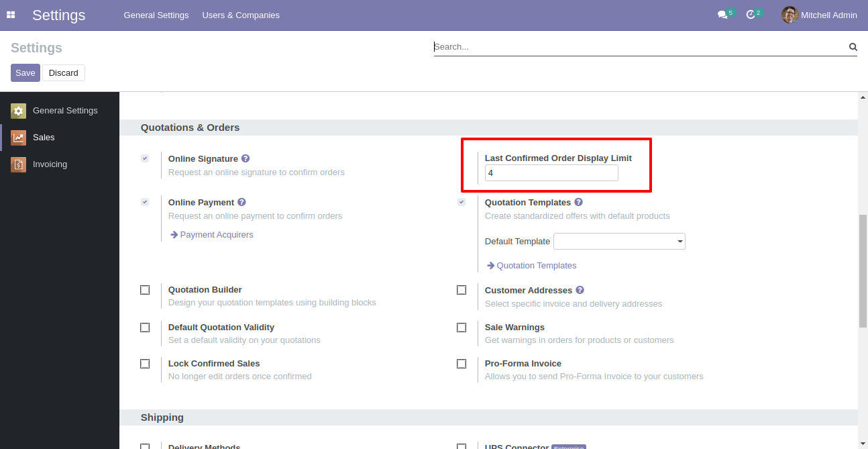
Task: Enable the Default Quotation Validity checkbox
Action: coord(145,328)
